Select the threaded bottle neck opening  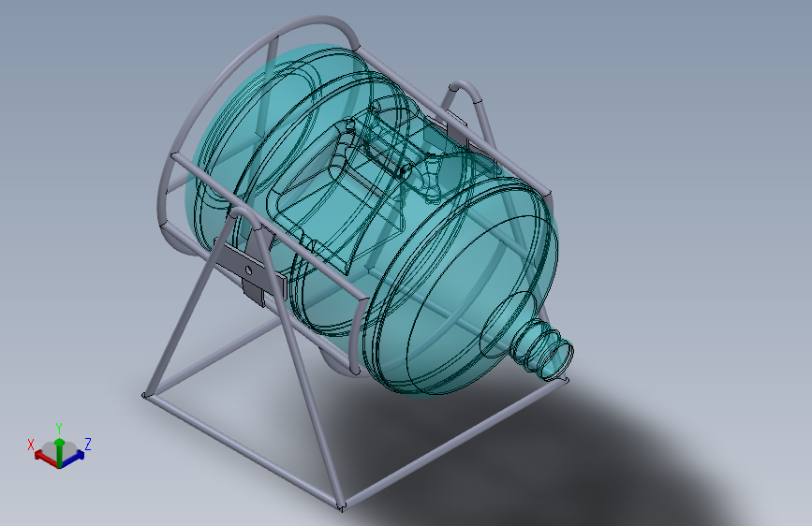pyautogui.click(x=542, y=349)
